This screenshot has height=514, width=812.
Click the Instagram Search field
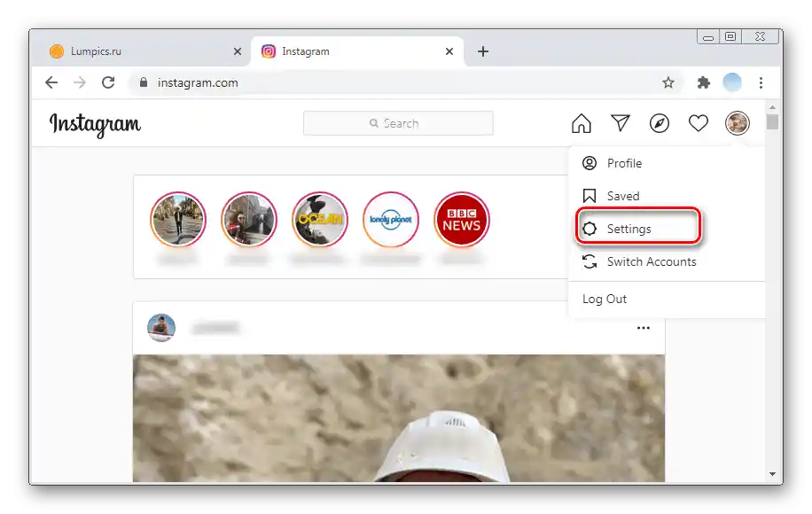point(398,123)
